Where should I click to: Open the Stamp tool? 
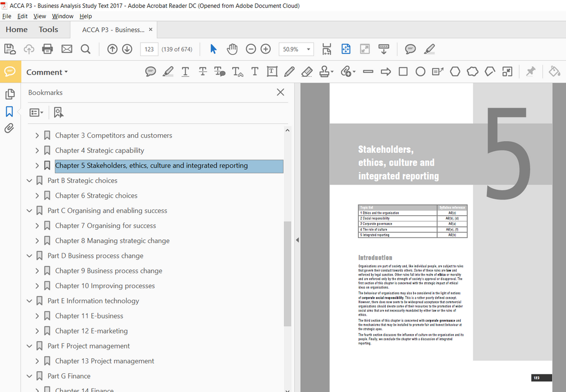[x=326, y=72]
